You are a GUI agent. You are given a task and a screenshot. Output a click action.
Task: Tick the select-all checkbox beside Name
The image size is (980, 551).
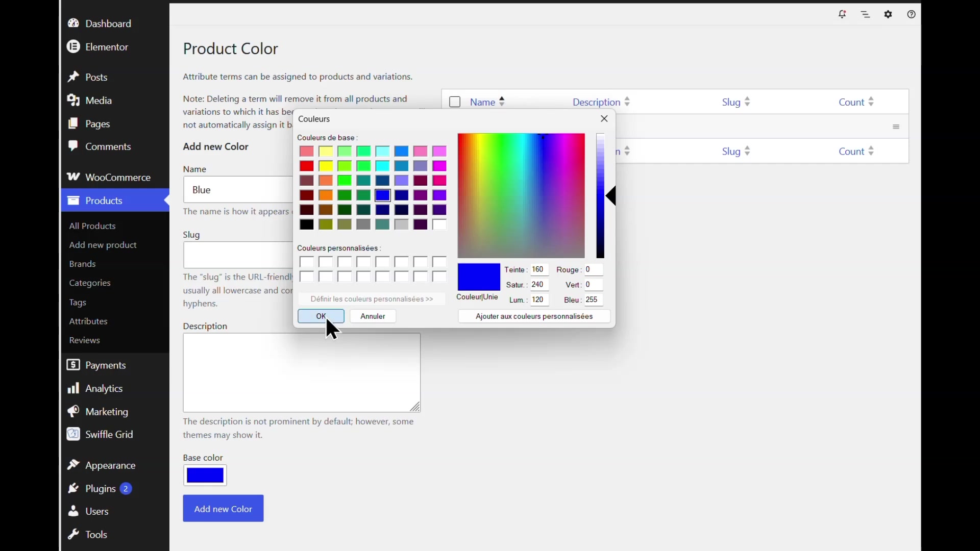(455, 102)
